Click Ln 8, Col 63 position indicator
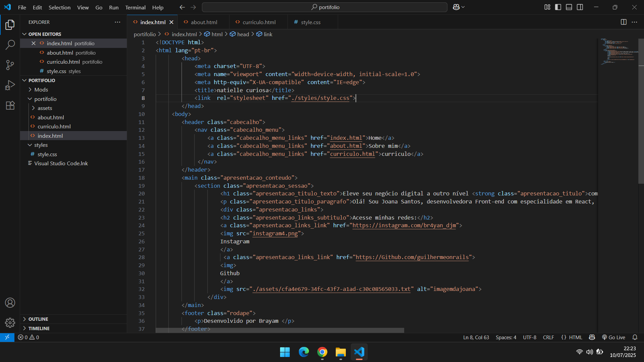Image resolution: width=644 pixels, height=362 pixels. tap(476, 337)
